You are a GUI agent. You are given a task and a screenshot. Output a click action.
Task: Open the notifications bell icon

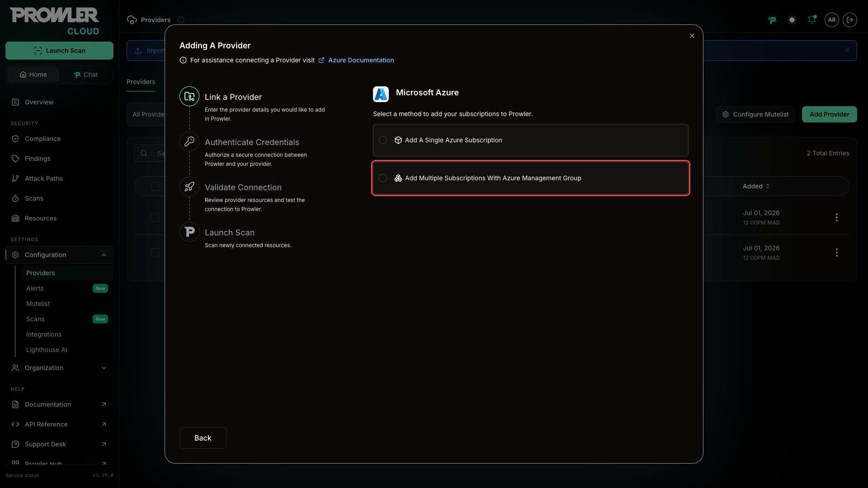812,20
